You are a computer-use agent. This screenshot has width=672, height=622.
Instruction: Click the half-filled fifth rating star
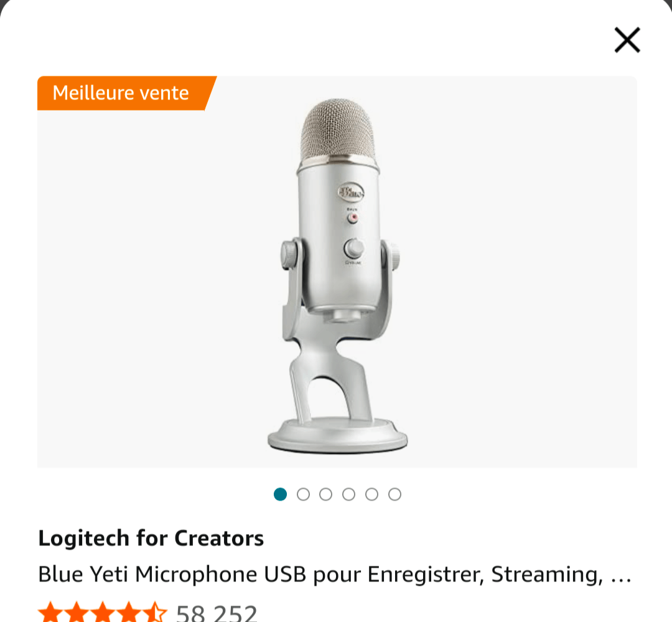coord(155,611)
